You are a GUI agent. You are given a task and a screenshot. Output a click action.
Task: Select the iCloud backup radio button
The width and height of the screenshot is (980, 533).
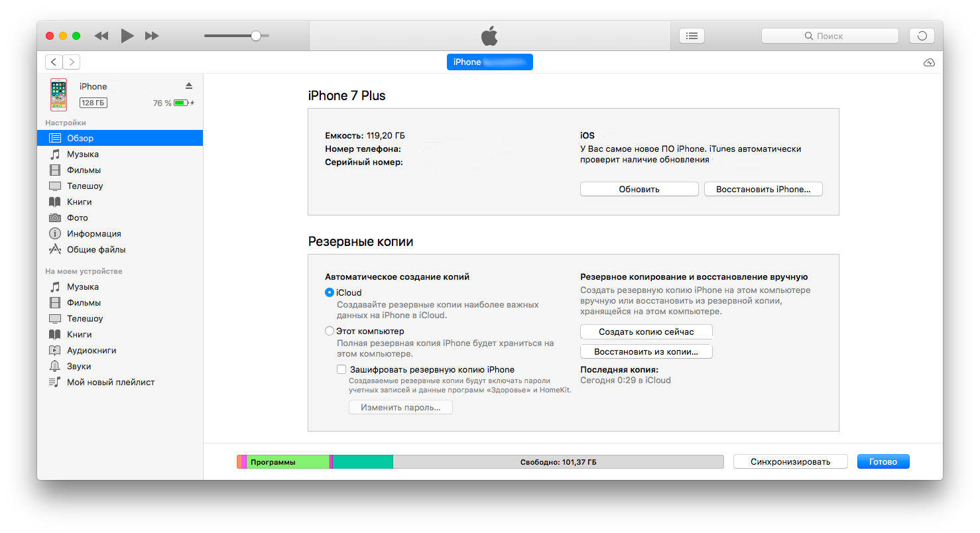(330, 292)
